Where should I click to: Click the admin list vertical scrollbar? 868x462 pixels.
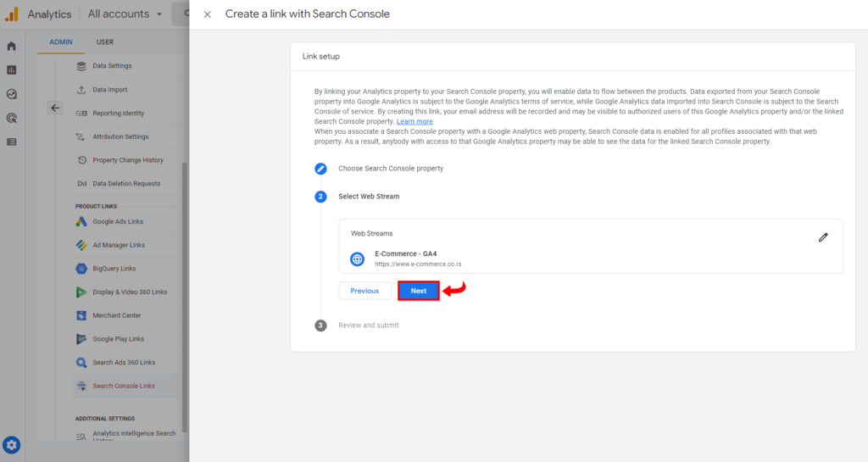point(184,297)
